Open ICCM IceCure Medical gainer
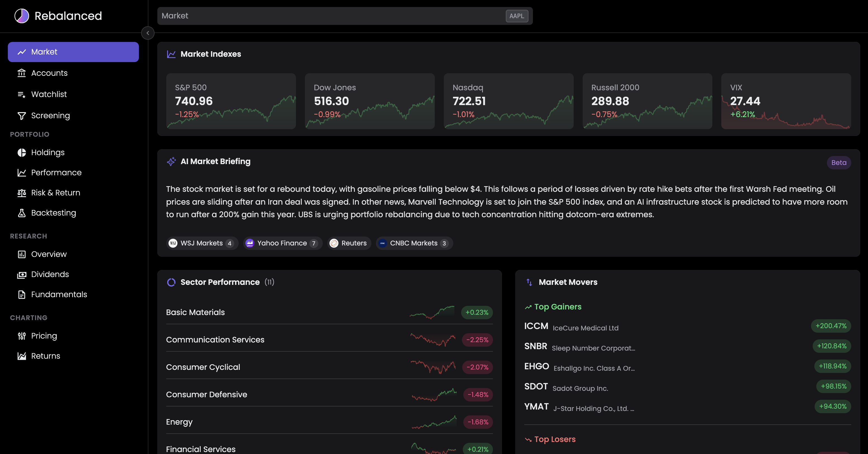The width and height of the screenshot is (868, 454). (x=687, y=326)
